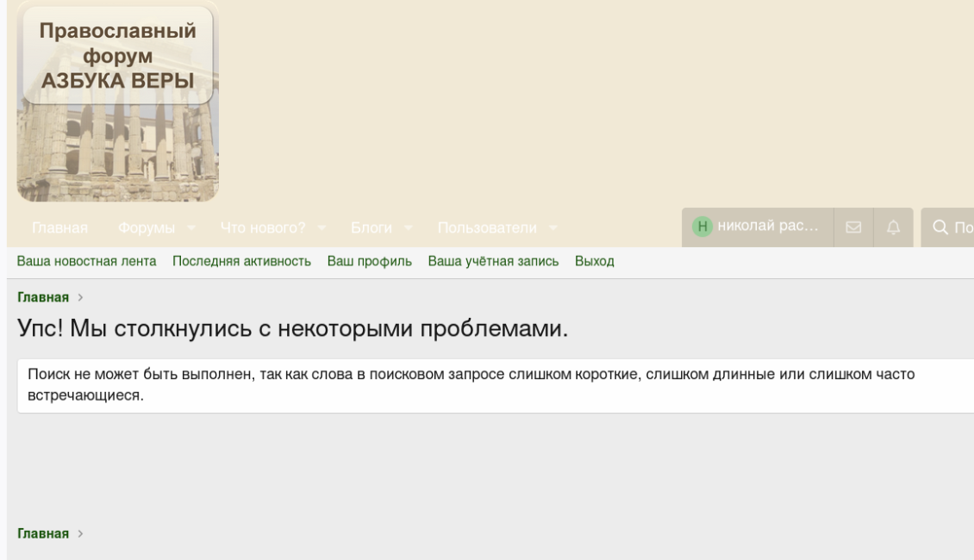
Task: Click the heading Упс! Мы столкнулись с некоторыми проблемами.
Action: (292, 327)
